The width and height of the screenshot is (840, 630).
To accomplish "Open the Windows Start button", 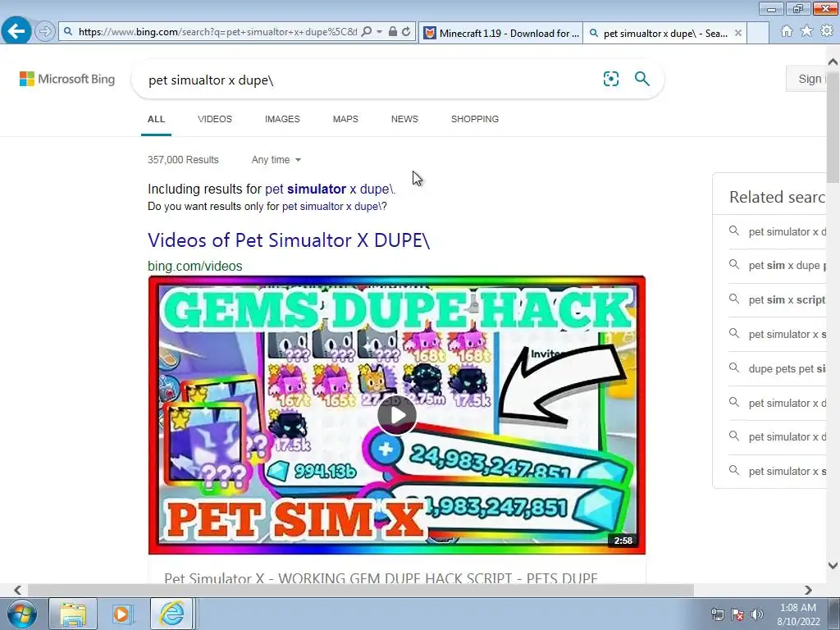I will pyautogui.click(x=21, y=614).
